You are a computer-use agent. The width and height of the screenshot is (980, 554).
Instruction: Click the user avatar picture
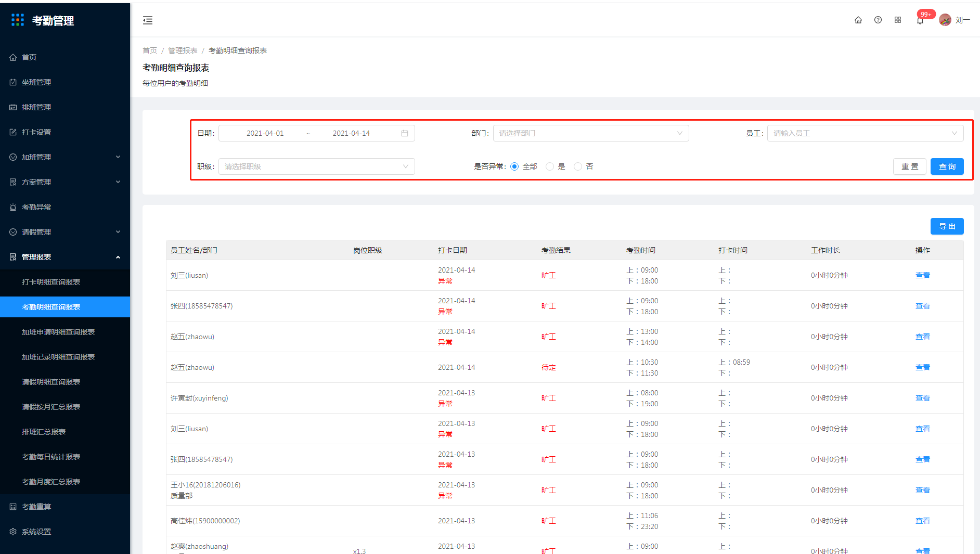(945, 20)
